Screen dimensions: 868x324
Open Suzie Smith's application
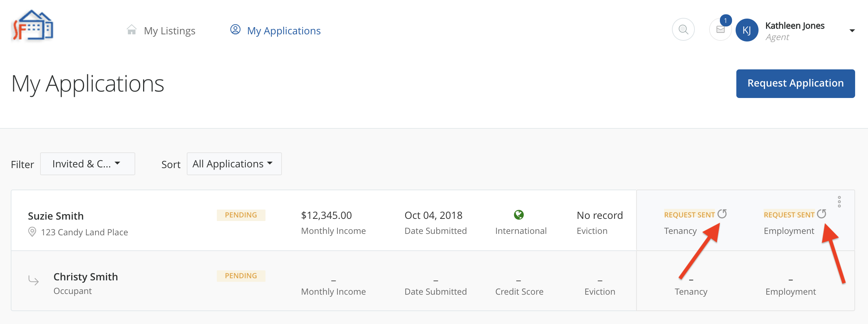pyautogui.click(x=56, y=216)
